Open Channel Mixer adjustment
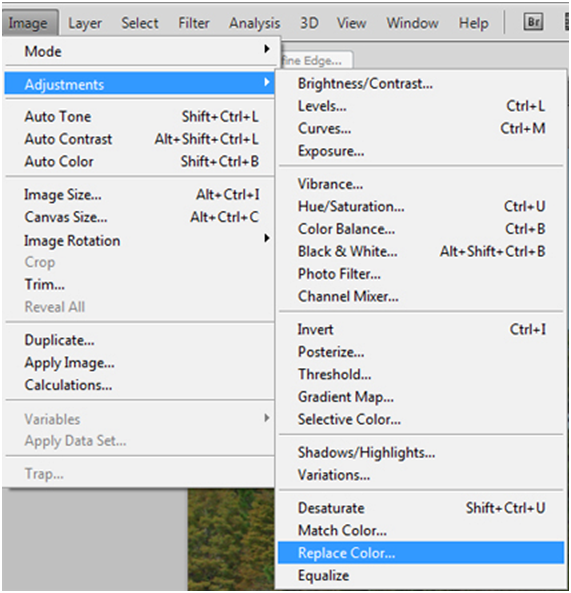This screenshot has width=571, height=593. click(x=421, y=296)
